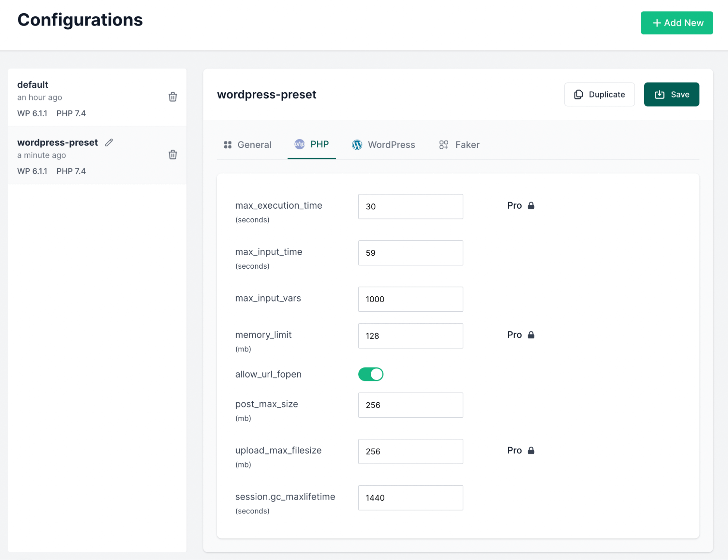
Task: Delete the default configuration via trash icon
Action: [x=173, y=97]
